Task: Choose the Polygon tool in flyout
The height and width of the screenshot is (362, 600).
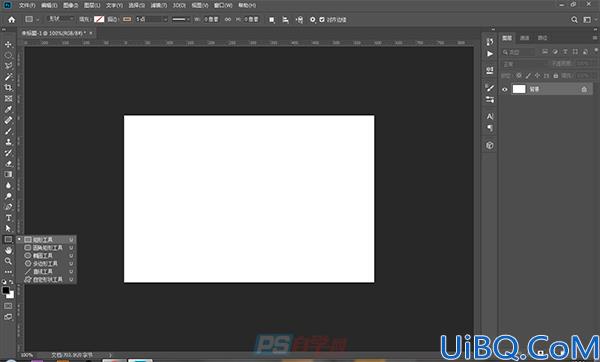Action: pos(47,264)
